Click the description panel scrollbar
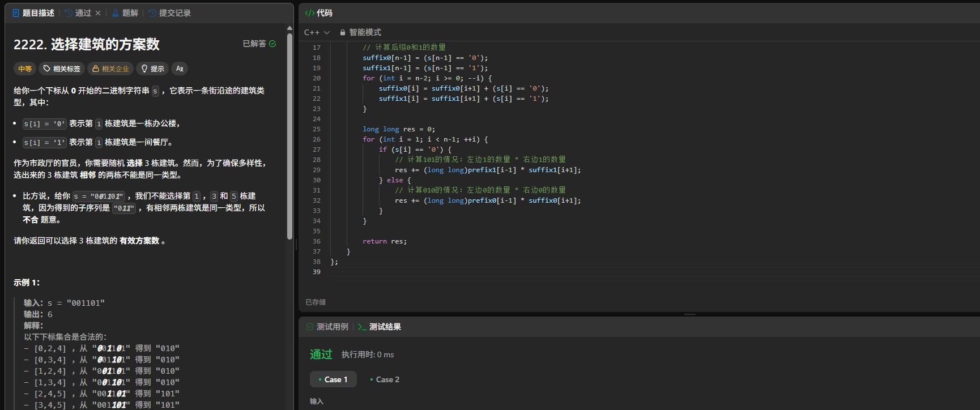The width and height of the screenshot is (980, 410). coord(289,136)
